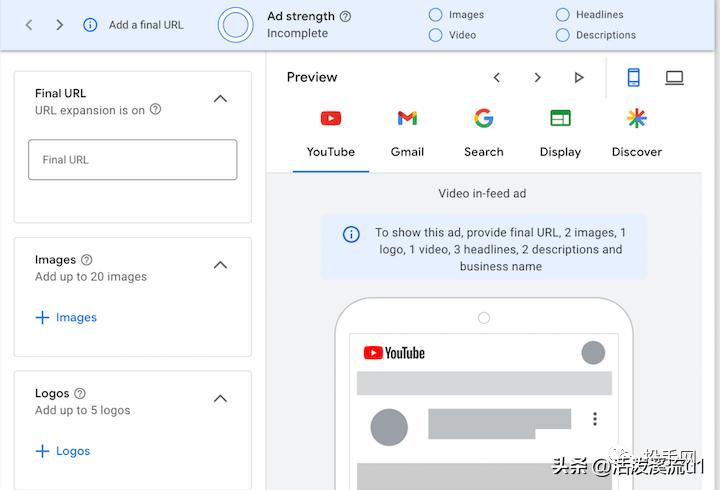Open three-dot menu in the phone preview
This screenshot has width=720, height=490.
pos(595,419)
